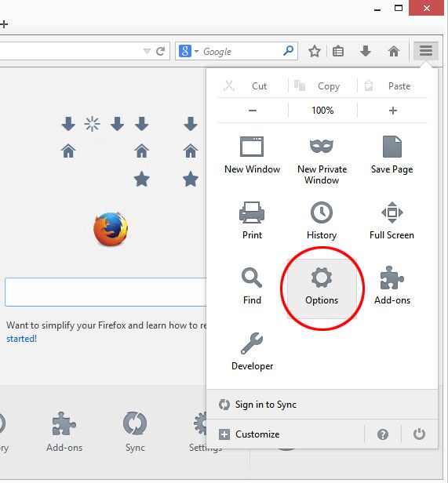Open the Help question mark button
448x483 pixels.
click(383, 434)
